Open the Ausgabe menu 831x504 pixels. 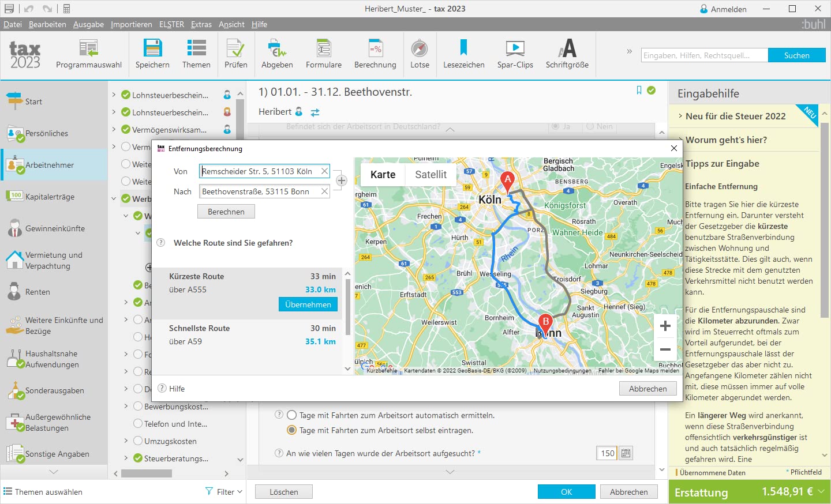click(x=88, y=24)
